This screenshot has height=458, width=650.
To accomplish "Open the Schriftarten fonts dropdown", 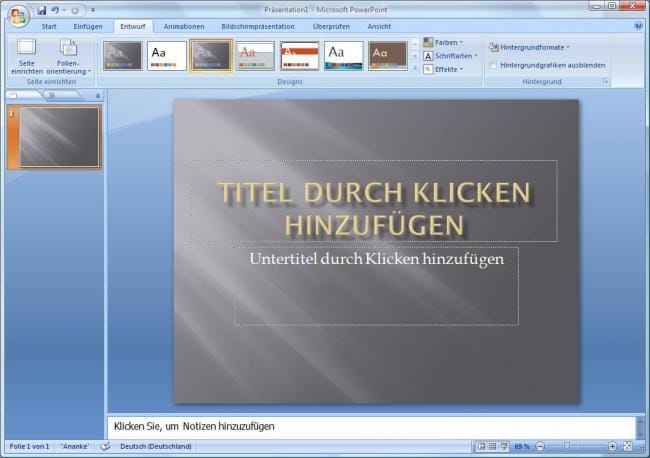I will (450, 56).
